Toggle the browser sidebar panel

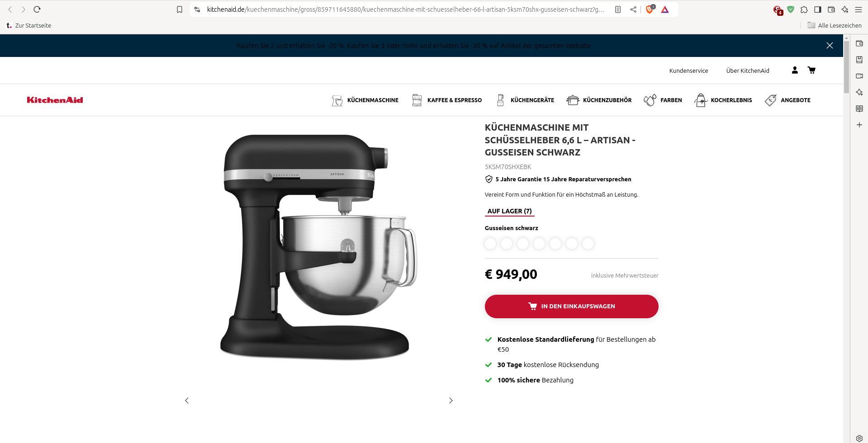(x=818, y=9)
